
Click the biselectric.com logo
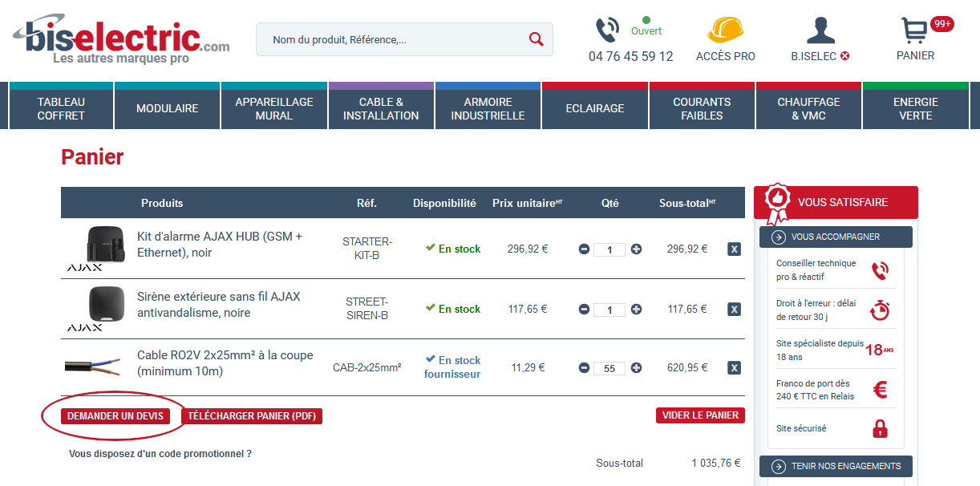(121, 40)
